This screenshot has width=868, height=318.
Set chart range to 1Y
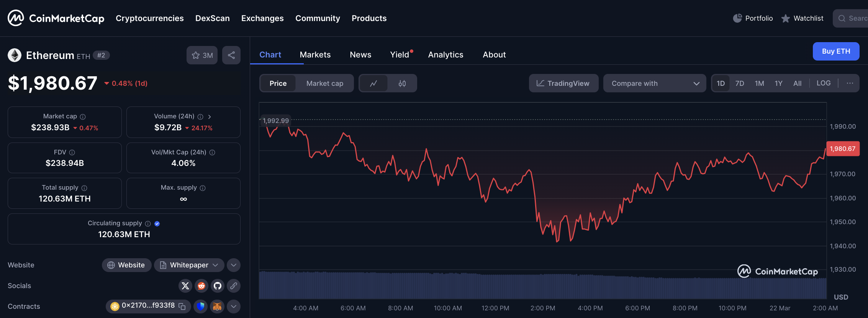coord(778,83)
